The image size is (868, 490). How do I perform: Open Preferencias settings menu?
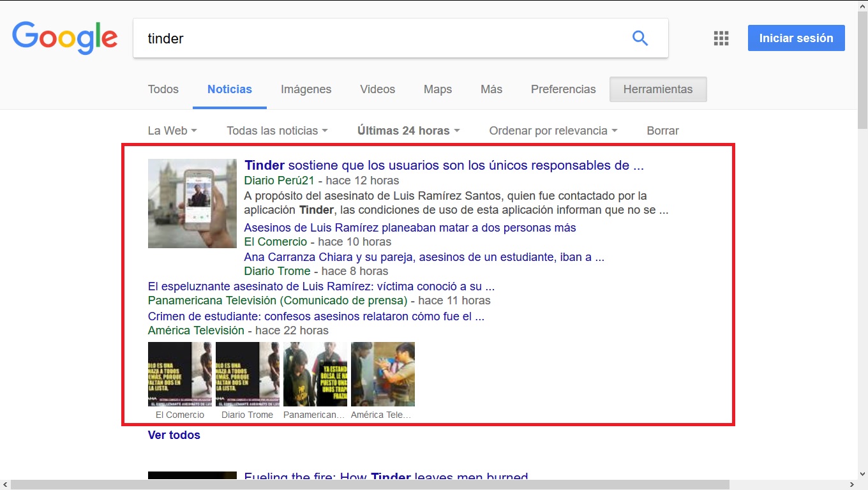point(564,89)
